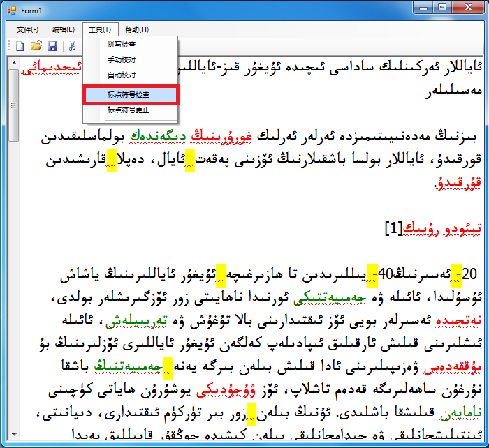The width and height of the screenshot is (489, 448).
Task: Click the red underlined word تيئودو
Action: point(462,230)
